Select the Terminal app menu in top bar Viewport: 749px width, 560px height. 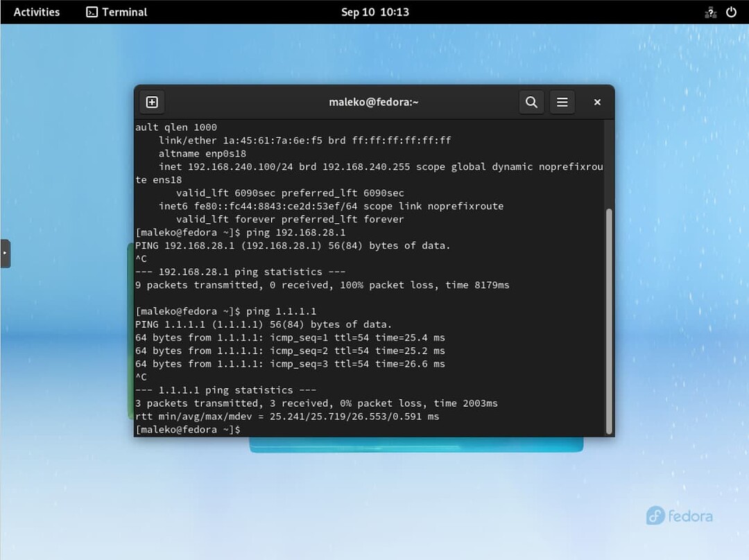pyautogui.click(x=116, y=12)
